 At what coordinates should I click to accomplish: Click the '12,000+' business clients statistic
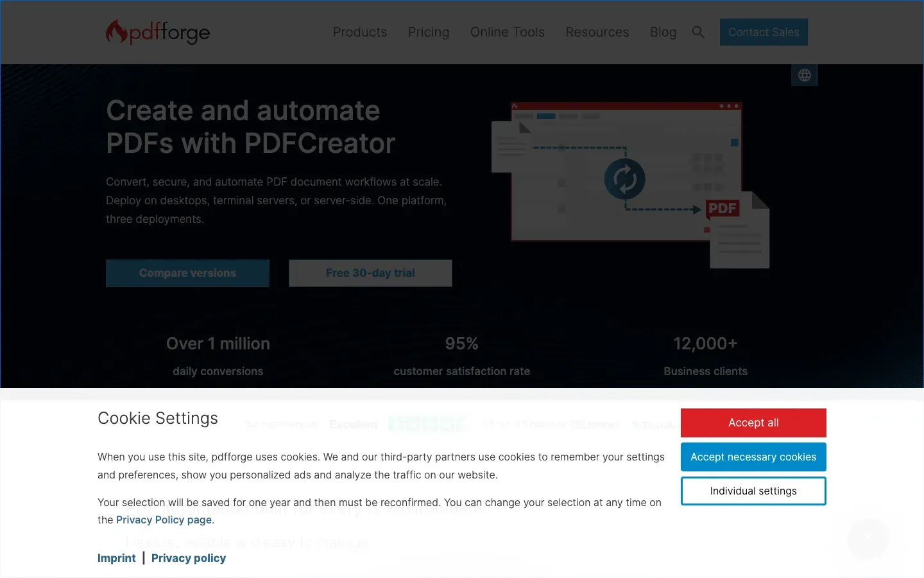coord(706,344)
